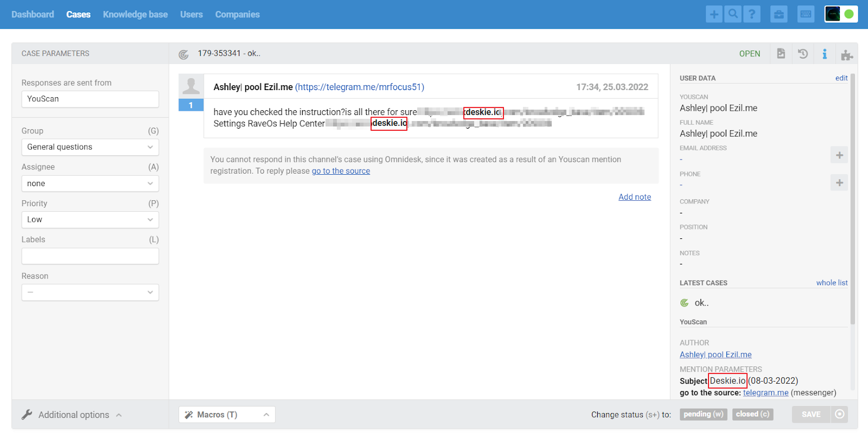Open keyboard shortcuts icon in the top bar

pos(806,14)
